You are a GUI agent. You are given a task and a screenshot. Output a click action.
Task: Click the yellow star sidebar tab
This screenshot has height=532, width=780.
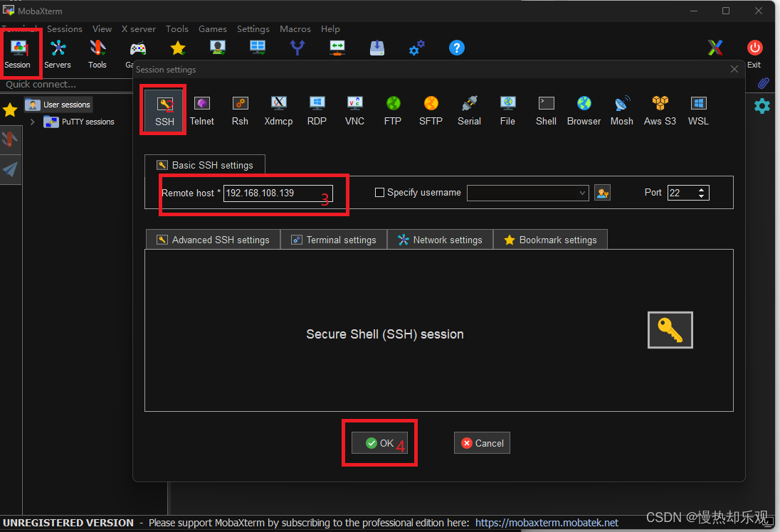[x=10, y=110]
